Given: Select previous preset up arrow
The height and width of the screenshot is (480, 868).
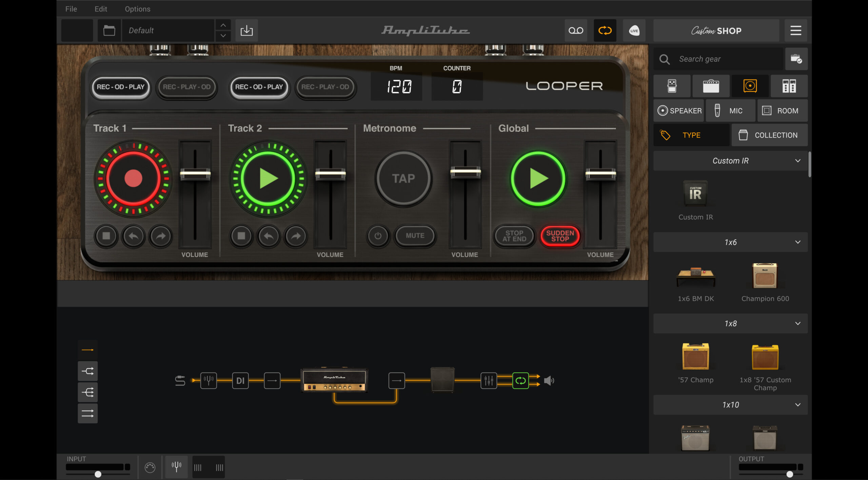Looking at the screenshot, I should [x=223, y=25].
